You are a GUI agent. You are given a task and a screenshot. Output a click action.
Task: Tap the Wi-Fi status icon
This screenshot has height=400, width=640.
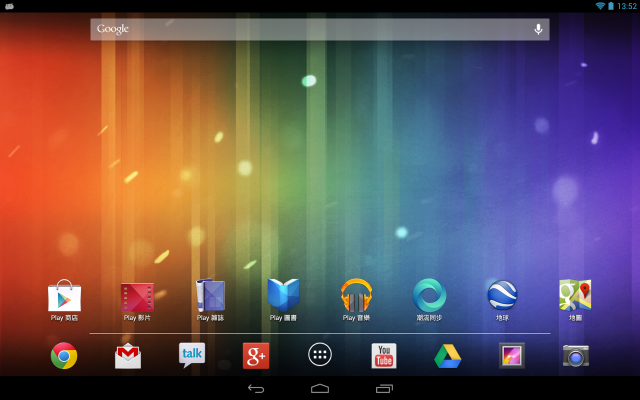(600, 6)
